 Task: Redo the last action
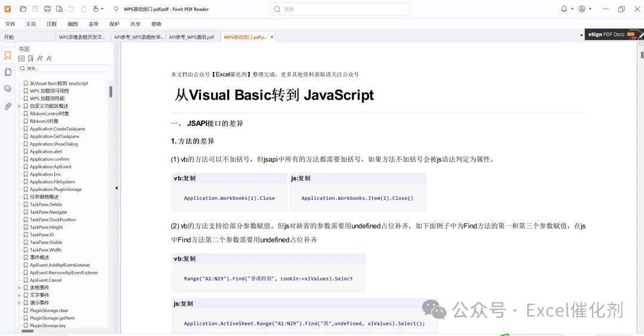[84, 8]
